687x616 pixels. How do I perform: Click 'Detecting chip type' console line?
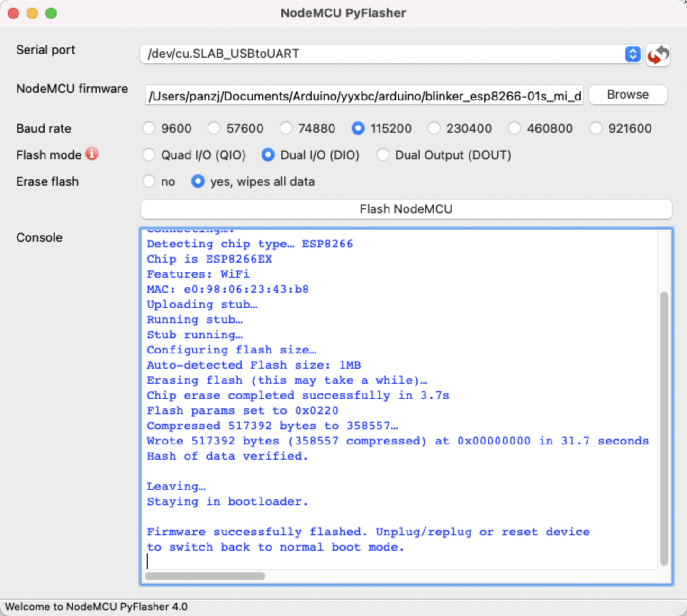tap(250, 244)
